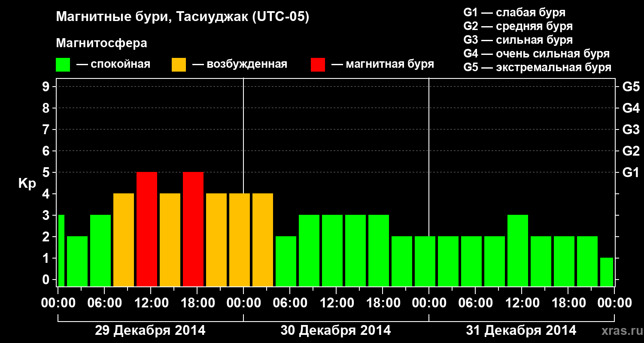The width and height of the screenshot is (644, 343).
Task: Click 'G3 — сильная буря' description
Action: coord(518,40)
